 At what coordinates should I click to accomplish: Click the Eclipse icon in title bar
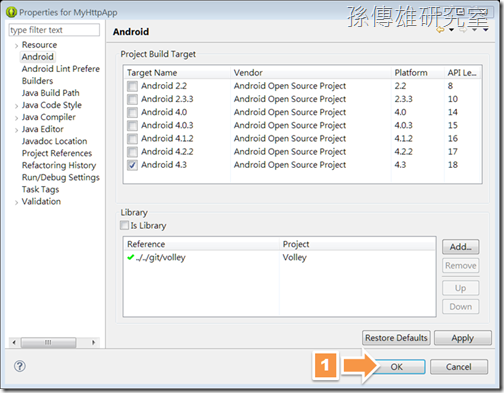11,12
